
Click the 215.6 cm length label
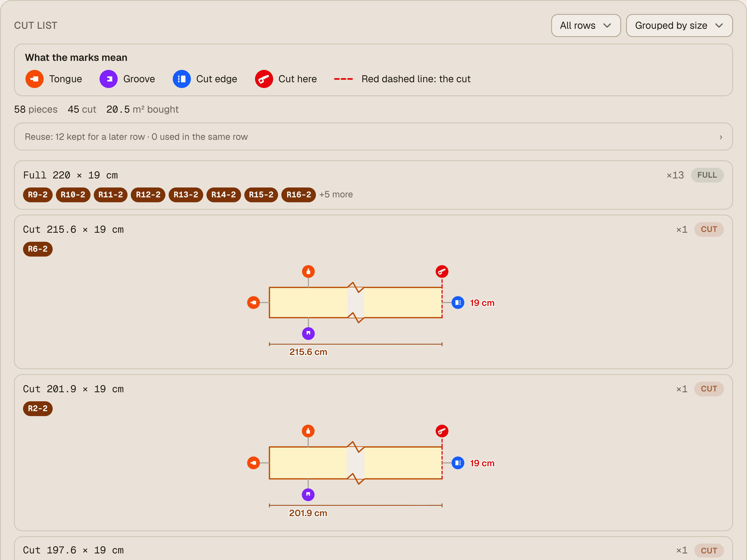(x=308, y=352)
